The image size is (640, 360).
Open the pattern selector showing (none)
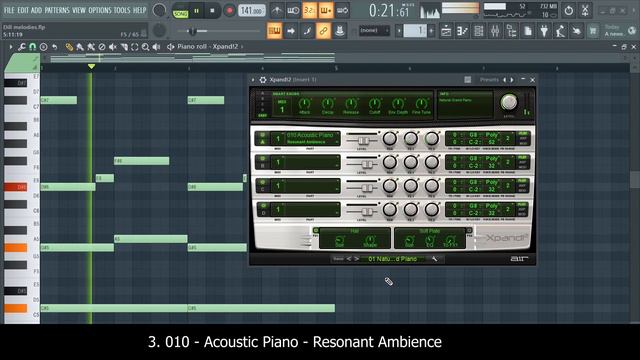pyautogui.click(x=374, y=31)
